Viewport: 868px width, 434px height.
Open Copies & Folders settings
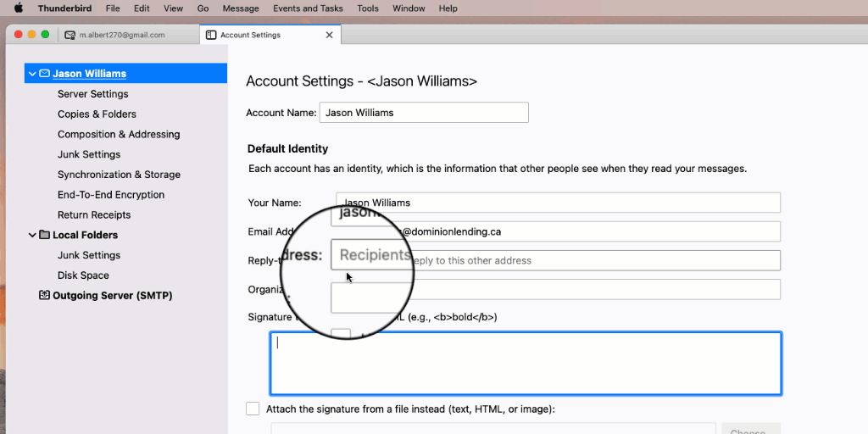point(97,114)
